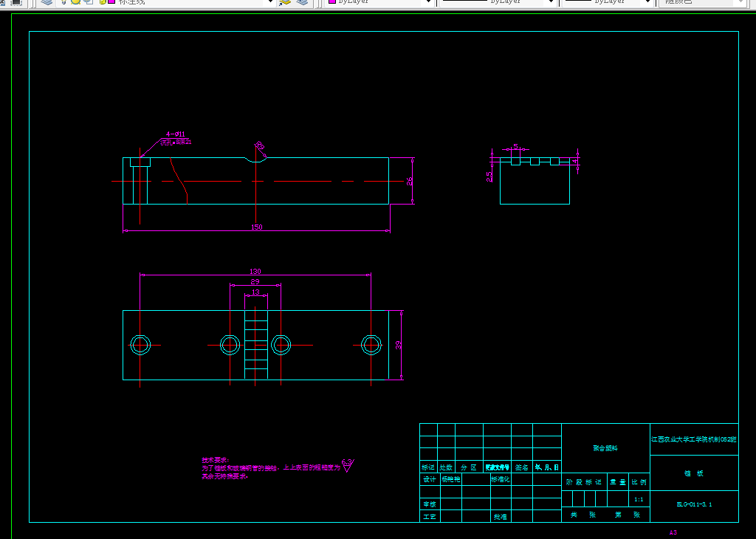Select the BLG-011-3.1 drawing number

(x=694, y=504)
